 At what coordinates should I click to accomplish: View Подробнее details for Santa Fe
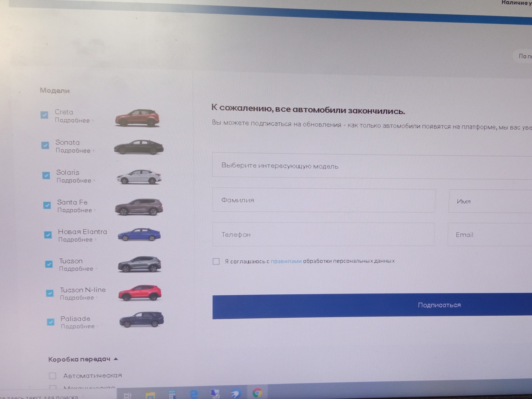pyautogui.click(x=75, y=210)
